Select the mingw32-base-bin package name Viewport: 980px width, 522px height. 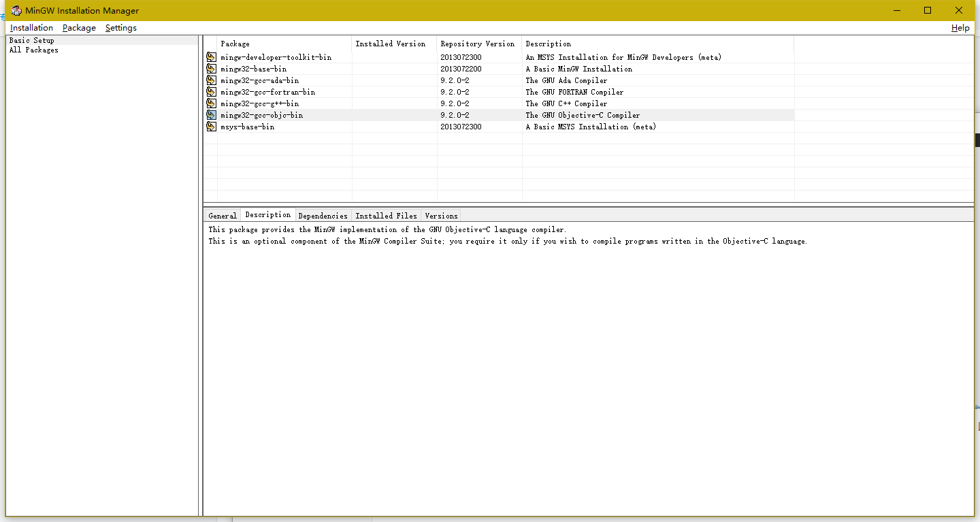(253, 69)
